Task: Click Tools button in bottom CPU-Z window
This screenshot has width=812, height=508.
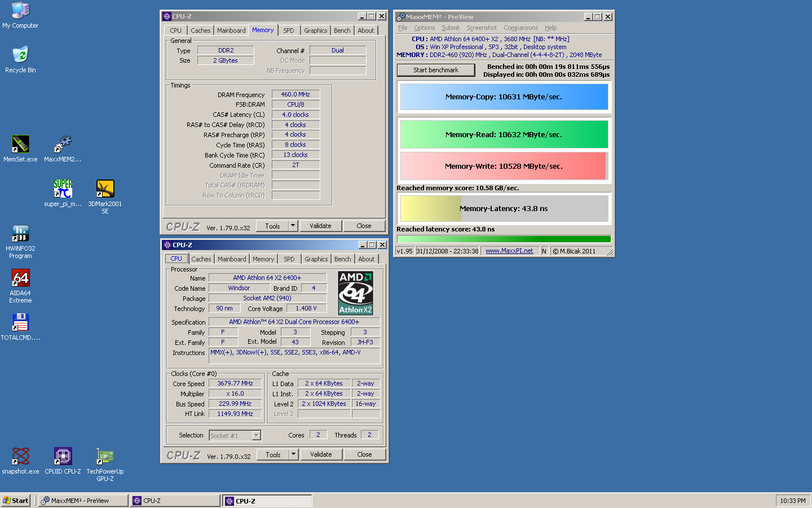Action: (x=273, y=454)
